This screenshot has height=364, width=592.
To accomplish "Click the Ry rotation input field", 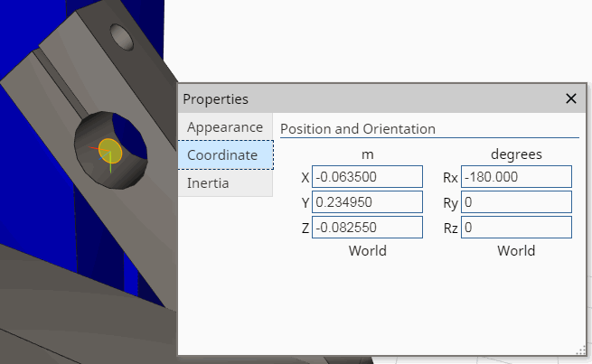I will [x=516, y=202].
